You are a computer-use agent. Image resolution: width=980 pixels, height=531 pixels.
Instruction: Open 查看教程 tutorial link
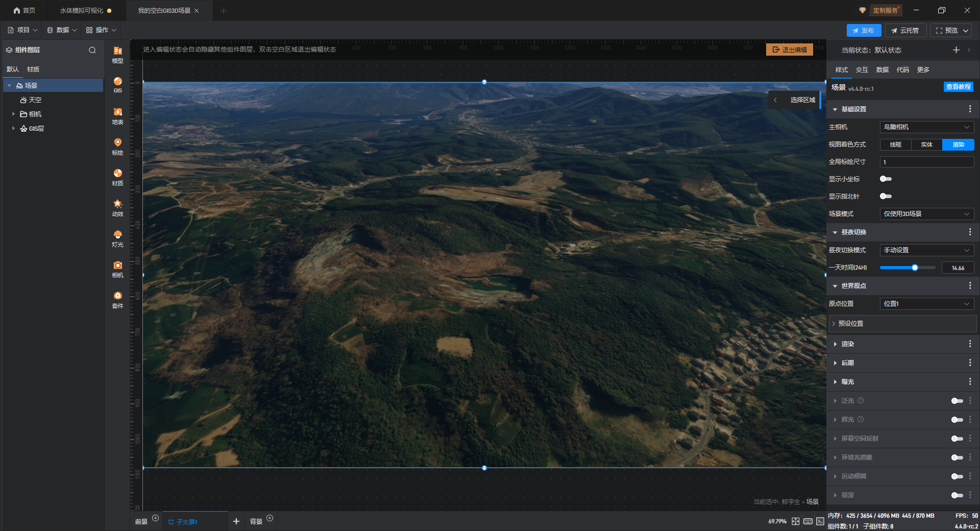point(959,87)
